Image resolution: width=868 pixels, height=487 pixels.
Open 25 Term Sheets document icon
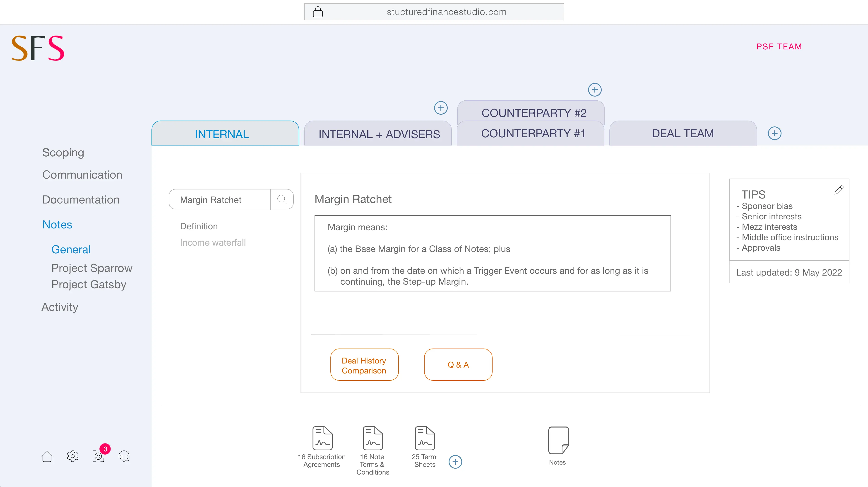point(425,438)
